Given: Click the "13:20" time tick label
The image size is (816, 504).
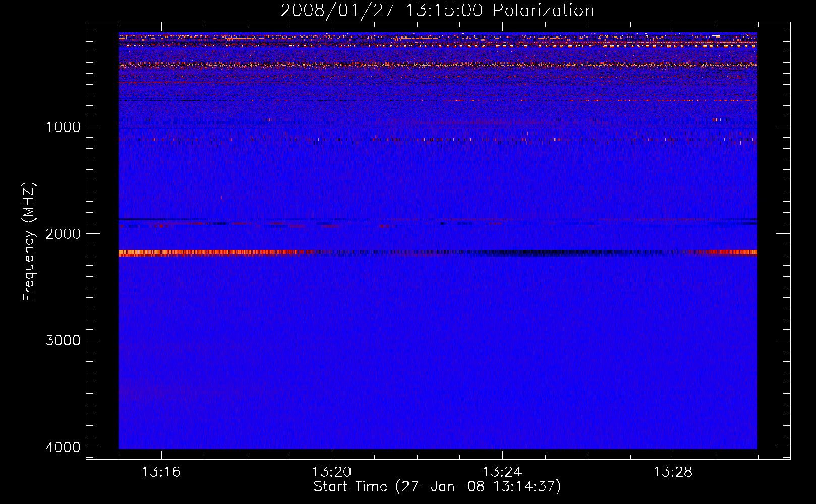Looking at the screenshot, I should (332, 472).
